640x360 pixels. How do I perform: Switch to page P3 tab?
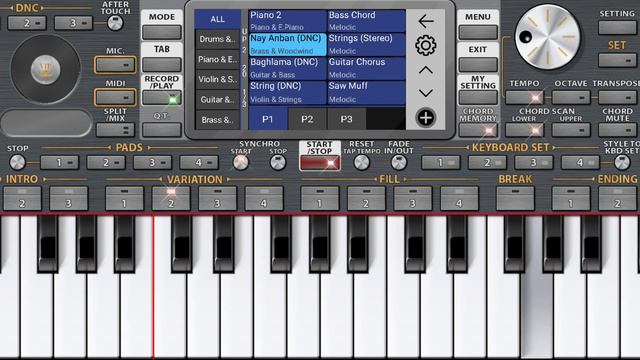346,119
